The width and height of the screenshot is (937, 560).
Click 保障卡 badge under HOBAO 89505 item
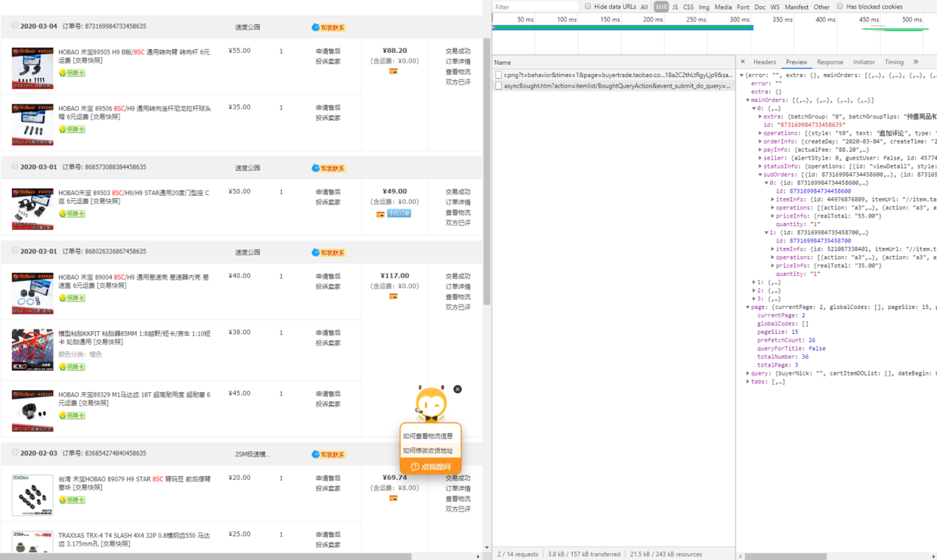72,73
